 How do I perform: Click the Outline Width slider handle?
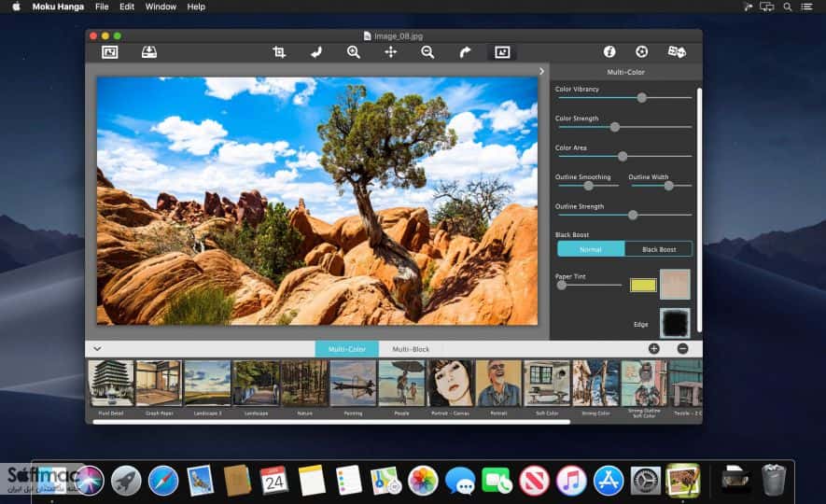(x=668, y=186)
